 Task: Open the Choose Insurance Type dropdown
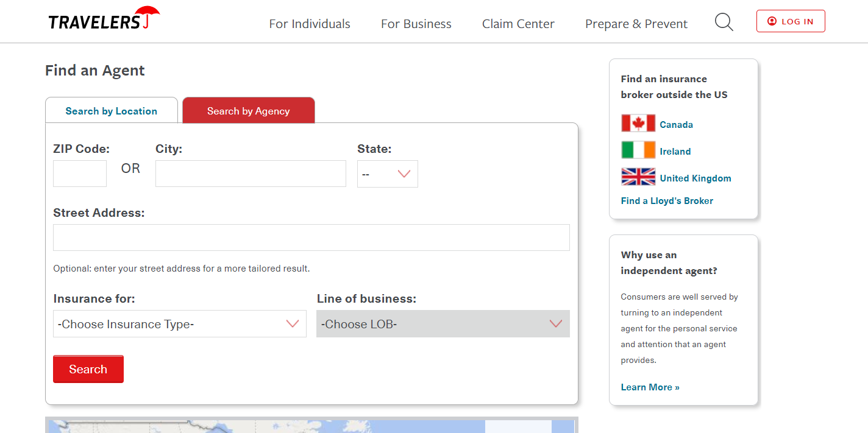(180, 324)
